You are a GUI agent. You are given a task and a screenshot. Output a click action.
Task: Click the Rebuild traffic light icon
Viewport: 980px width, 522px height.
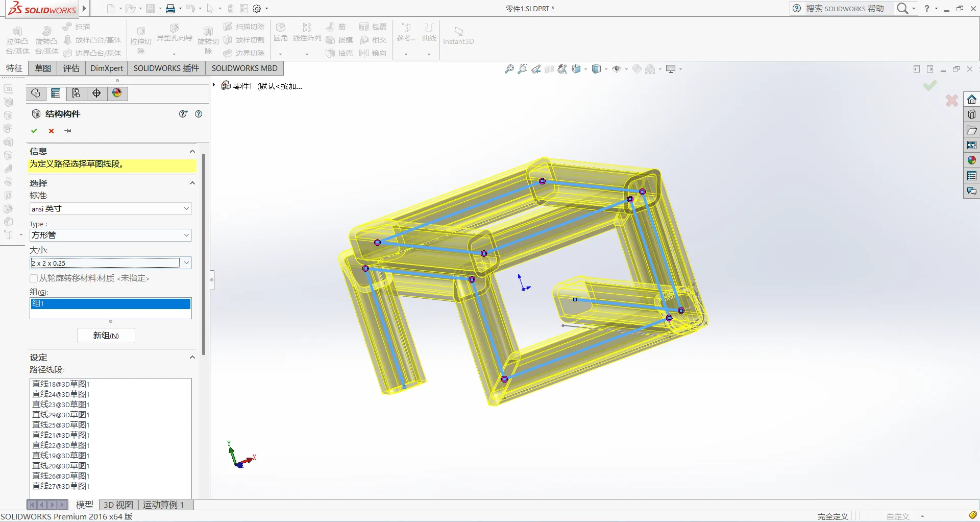pyautogui.click(x=231, y=9)
